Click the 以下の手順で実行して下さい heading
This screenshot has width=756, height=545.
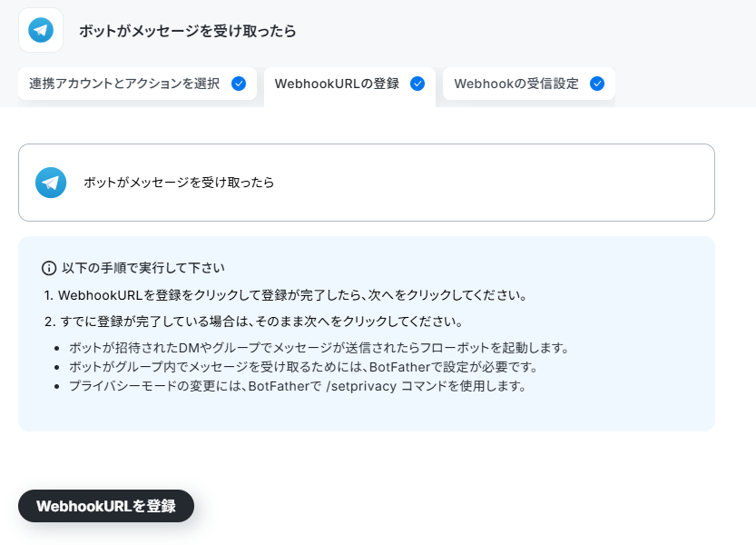143,268
